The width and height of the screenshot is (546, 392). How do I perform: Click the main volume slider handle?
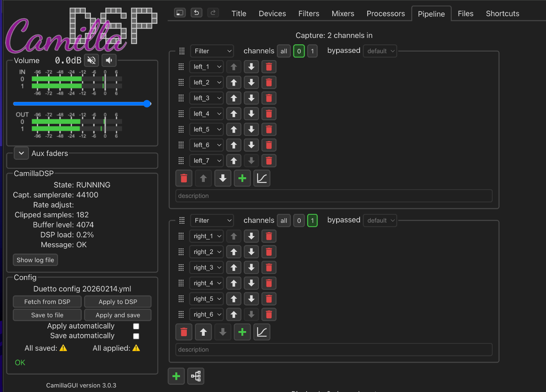coord(147,104)
